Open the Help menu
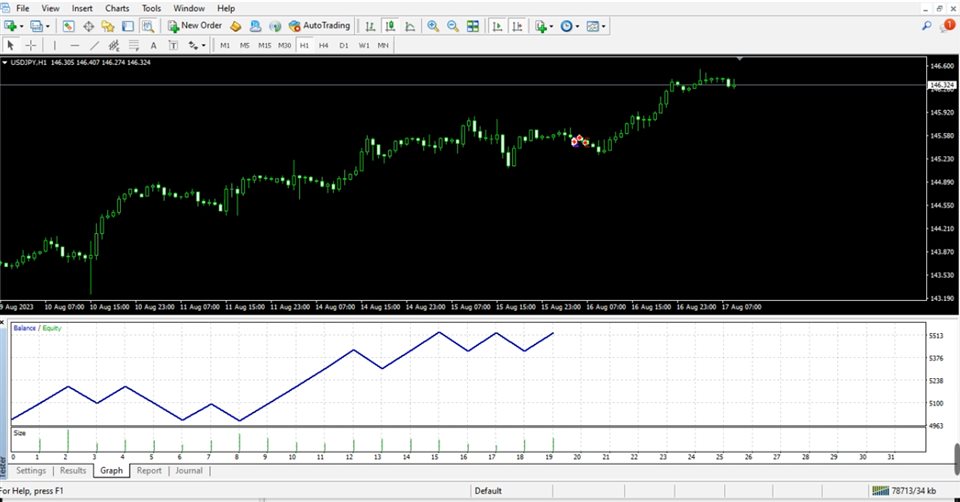960x502 pixels. click(x=226, y=9)
